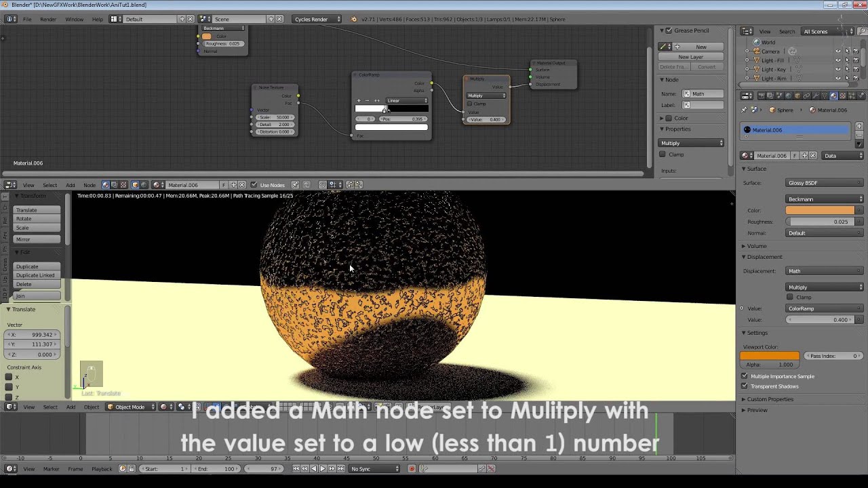The height and width of the screenshot is (488, 868).
Task: Remove material slot with minus button
Action: [x=859, y=135]
